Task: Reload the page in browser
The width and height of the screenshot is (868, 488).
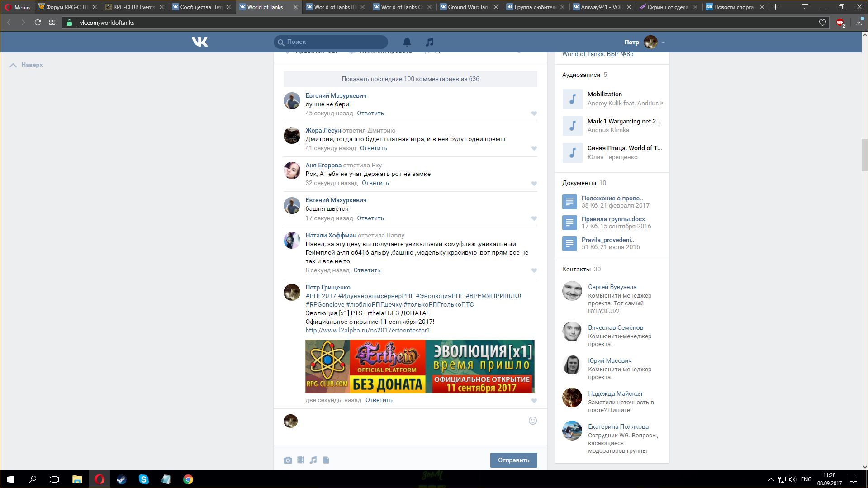Action: point(38,23)
